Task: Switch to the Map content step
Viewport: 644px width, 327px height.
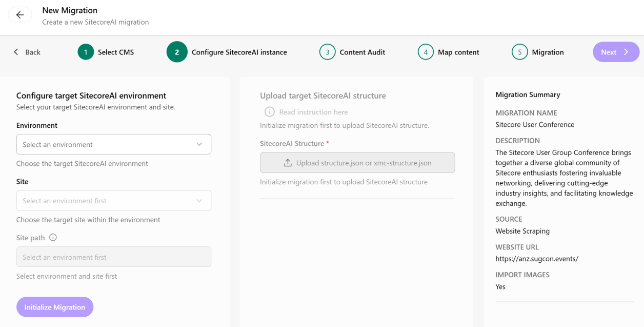Action: (x=458, y=52)
